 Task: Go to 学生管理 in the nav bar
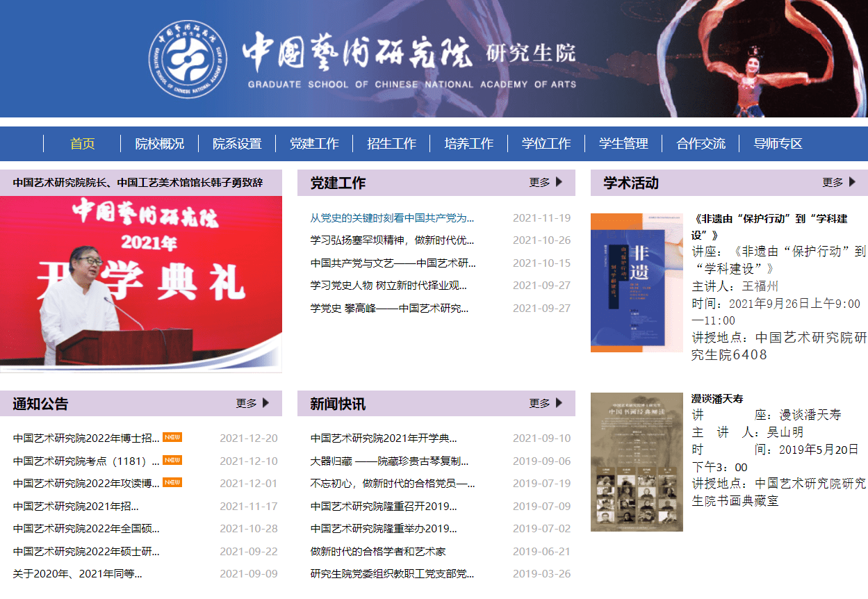pyautogui.click(x=623, y=144)
